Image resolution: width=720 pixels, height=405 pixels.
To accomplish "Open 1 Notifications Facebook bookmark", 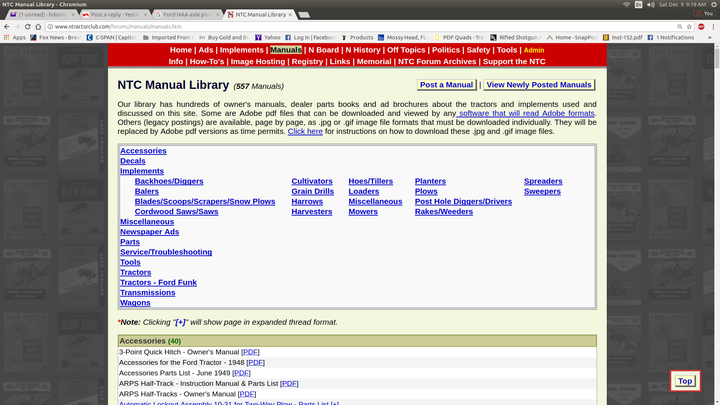I will click(670, 38).
